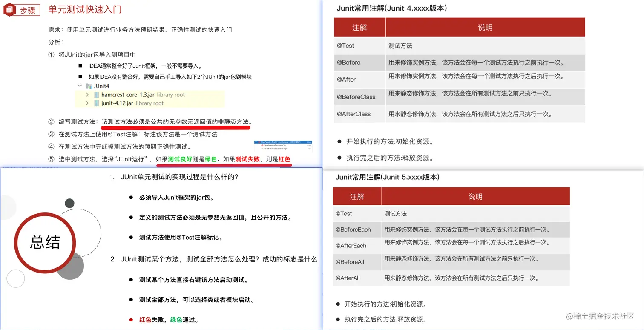Click the red text 测试失败
This screenshot has width=644, height=330.
pos(247,159)
